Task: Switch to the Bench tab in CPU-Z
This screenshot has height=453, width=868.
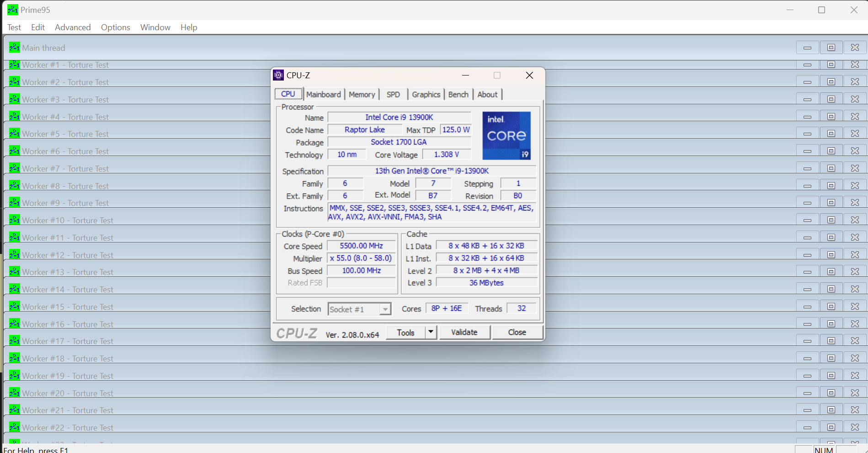Action: [458, 94]
